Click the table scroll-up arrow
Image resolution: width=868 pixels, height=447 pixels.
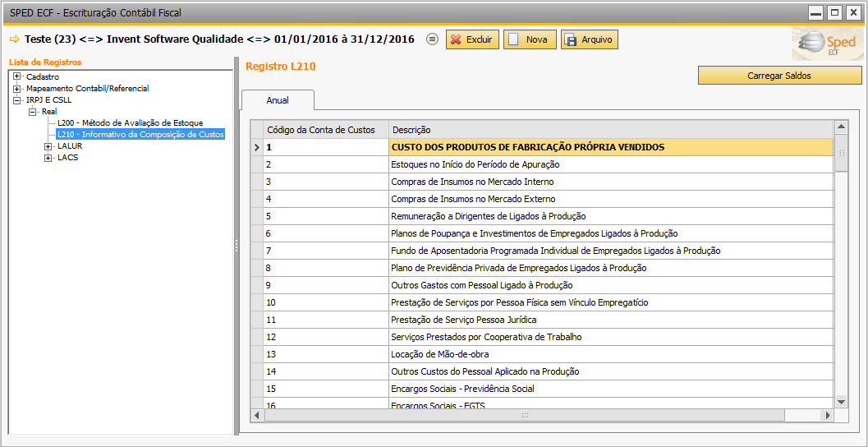841,127
